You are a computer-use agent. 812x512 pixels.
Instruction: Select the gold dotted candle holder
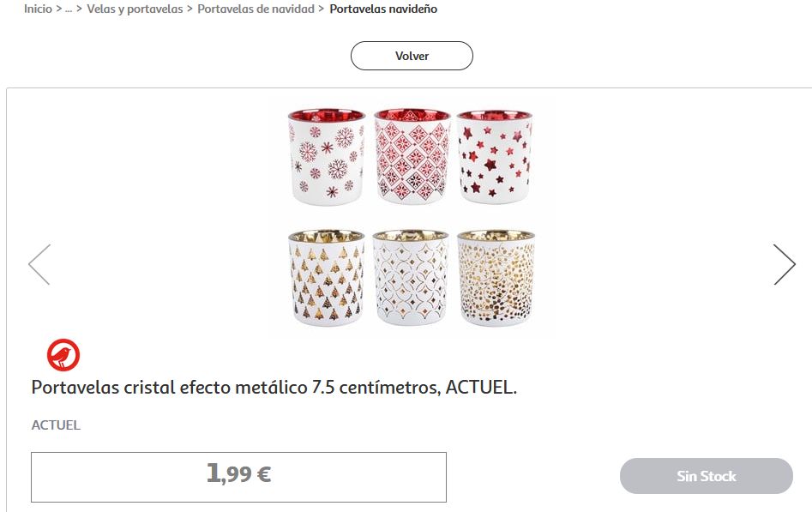pyautogui.click(x=496, y=279)
